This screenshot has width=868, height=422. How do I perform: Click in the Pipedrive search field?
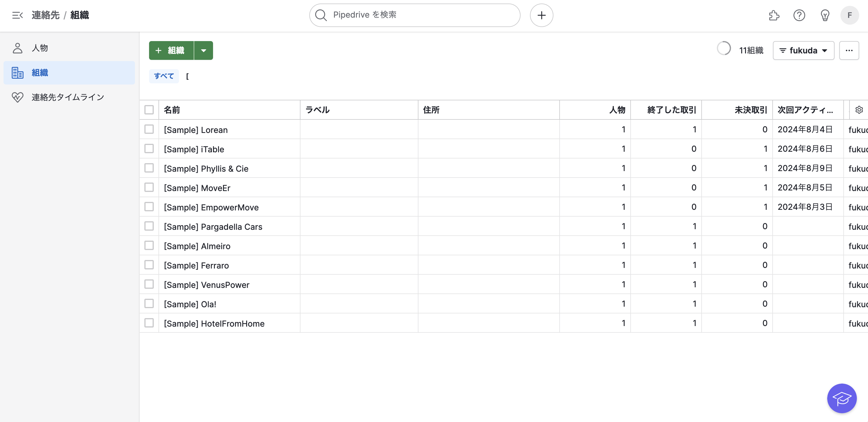414,15
